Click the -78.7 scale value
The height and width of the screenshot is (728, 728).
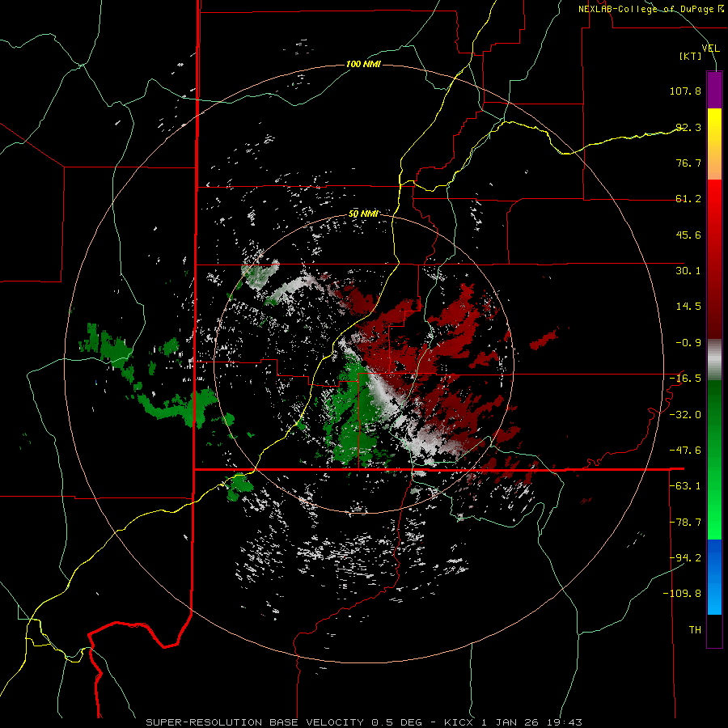(685, 523)
